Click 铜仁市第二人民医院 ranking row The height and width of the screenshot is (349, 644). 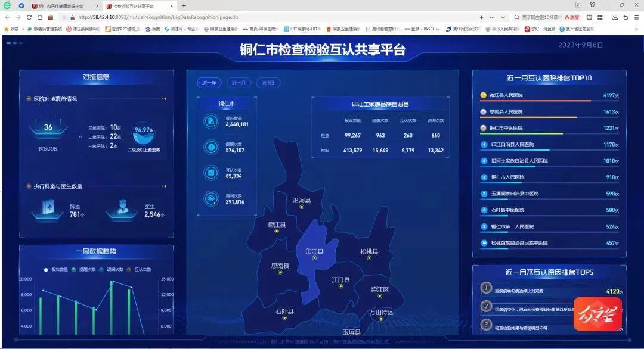pos(550,227)
